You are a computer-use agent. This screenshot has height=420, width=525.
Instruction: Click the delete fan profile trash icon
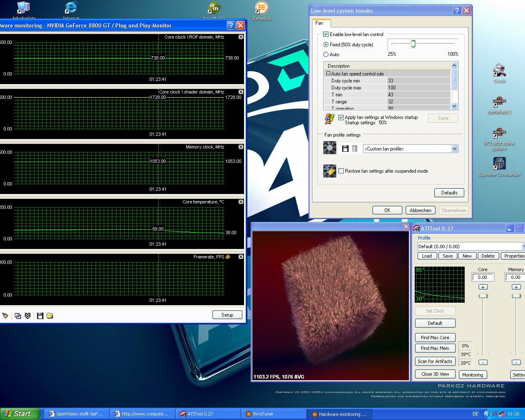tap(355, 148)
